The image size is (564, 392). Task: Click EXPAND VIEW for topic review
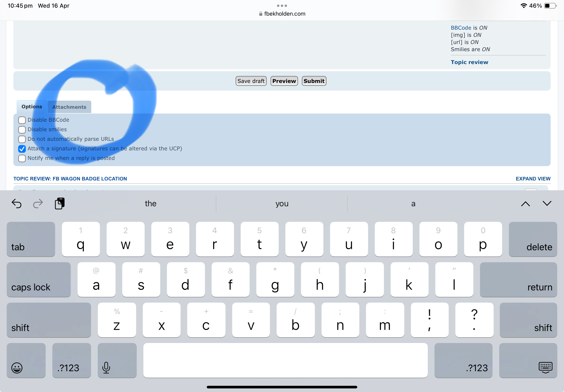(x=533, y=179)
